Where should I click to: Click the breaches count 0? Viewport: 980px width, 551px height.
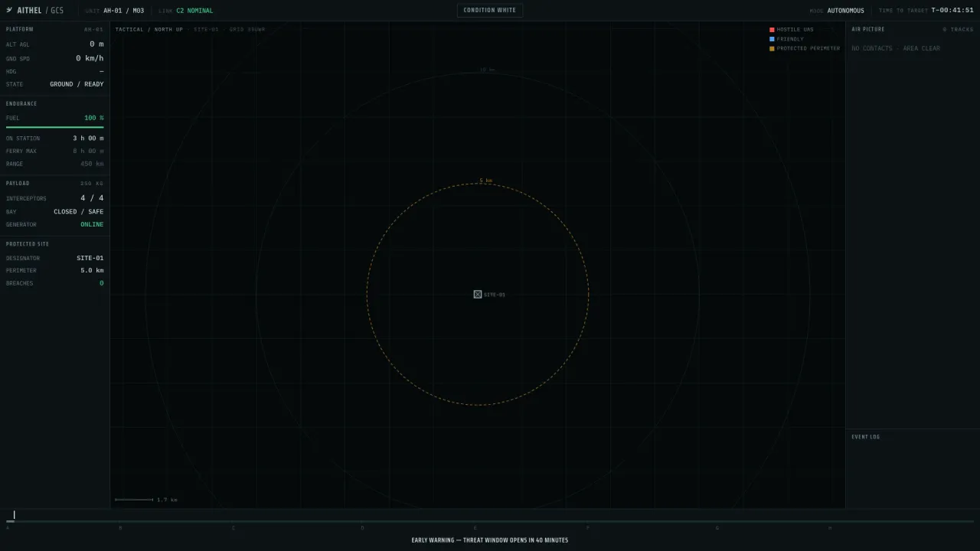point(101,283)
